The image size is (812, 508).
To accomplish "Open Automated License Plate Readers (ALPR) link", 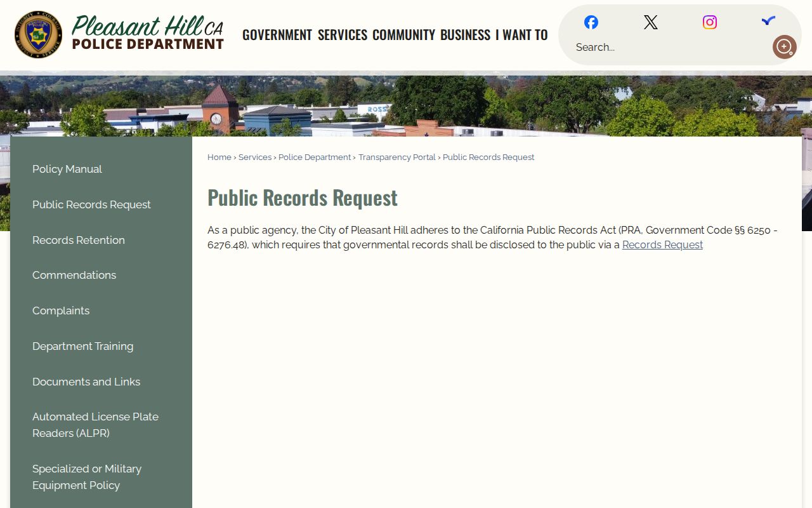I will pos(95,425).
